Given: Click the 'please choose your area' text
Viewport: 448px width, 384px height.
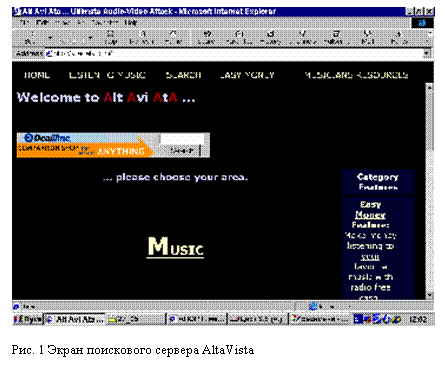Looking at the screenshot, I should tap(176, 177).
